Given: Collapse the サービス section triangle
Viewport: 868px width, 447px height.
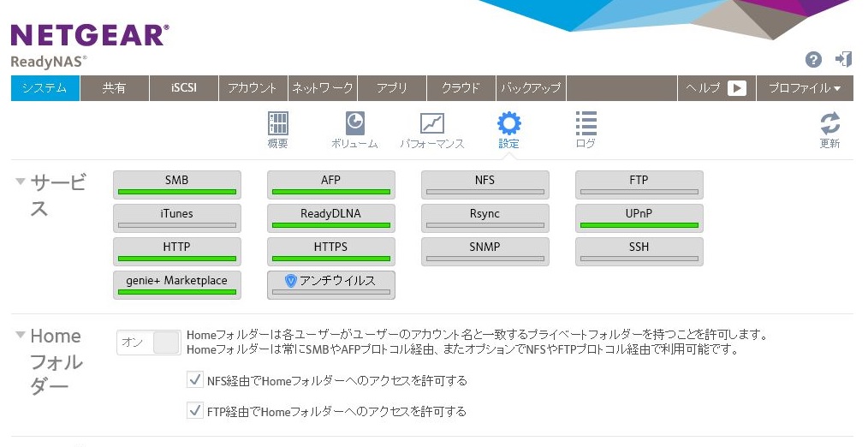Looking at the screenshot, I should click(x=21, y=181).
